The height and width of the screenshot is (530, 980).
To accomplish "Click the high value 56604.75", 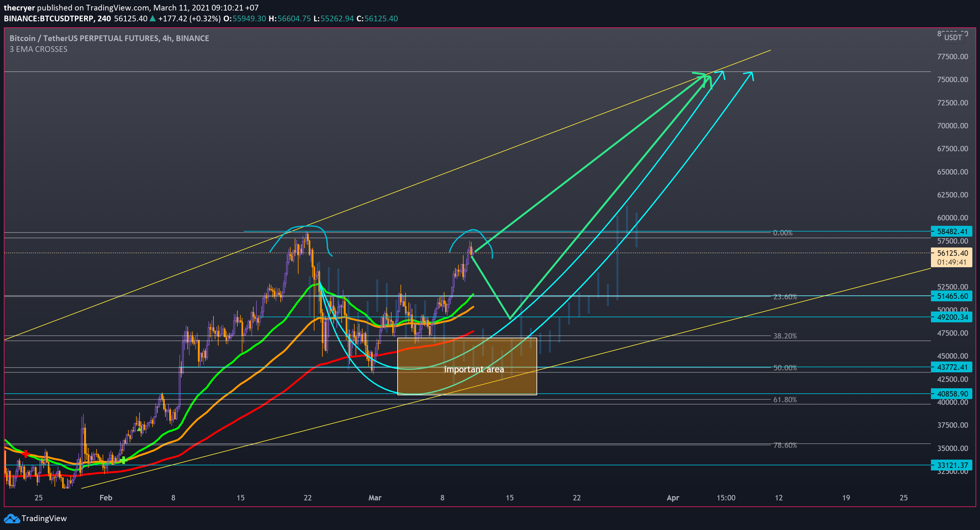I will click(x=294, y=18).
